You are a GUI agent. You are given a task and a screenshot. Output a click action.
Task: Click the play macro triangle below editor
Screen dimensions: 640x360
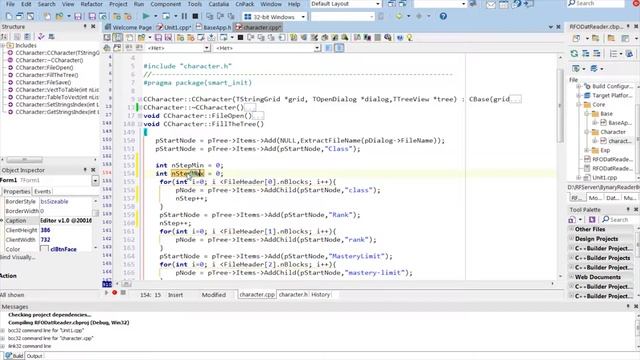[x=107, y=293]
